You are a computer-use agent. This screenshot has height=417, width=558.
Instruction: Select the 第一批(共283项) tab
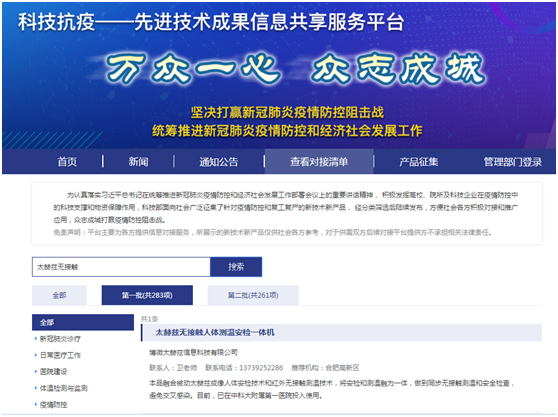point(147,295)
